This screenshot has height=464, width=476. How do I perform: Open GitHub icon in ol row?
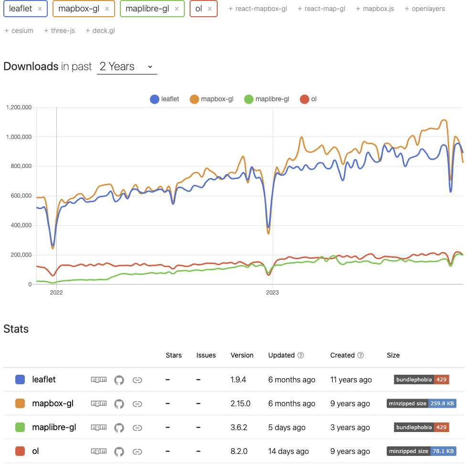coord(119,452)
